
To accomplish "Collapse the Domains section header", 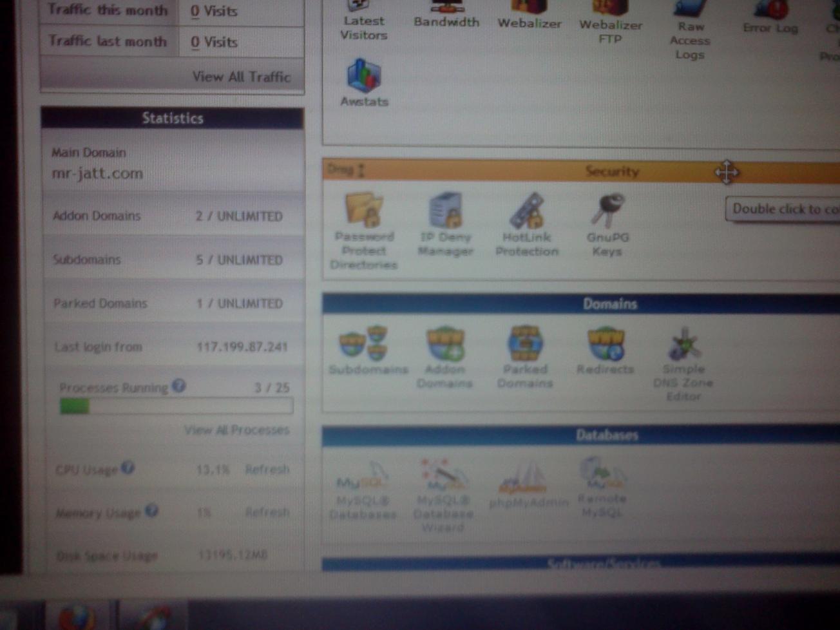I will click(x=609, y=303).
